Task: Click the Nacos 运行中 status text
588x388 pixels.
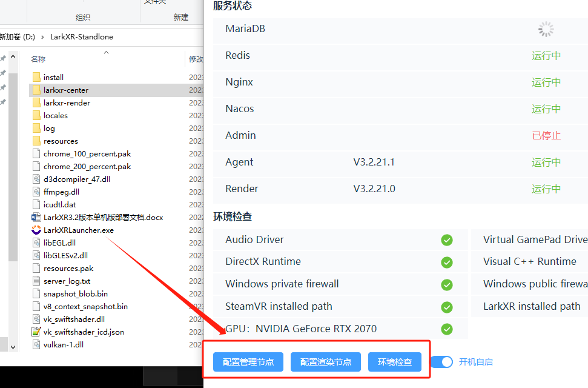Action: click(x=546, y=109)
